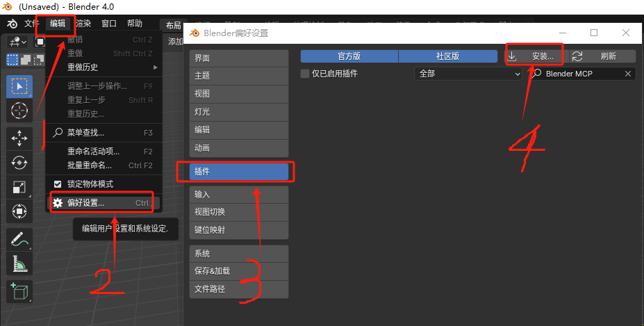Choose 菜单查找... menu entry
This screenshot has height=326, width=644.
tap(104, 132)
